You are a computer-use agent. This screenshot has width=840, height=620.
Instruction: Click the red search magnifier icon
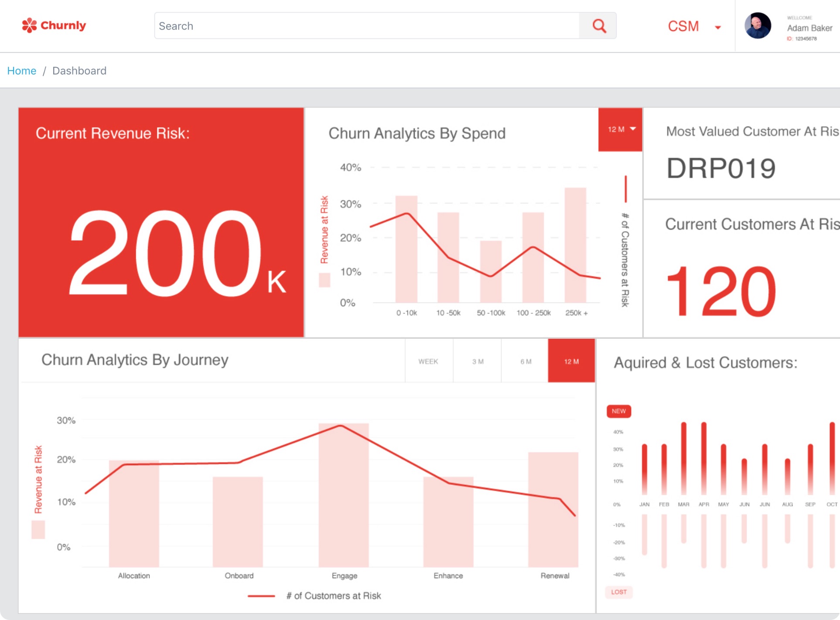[x=599, y=26]
